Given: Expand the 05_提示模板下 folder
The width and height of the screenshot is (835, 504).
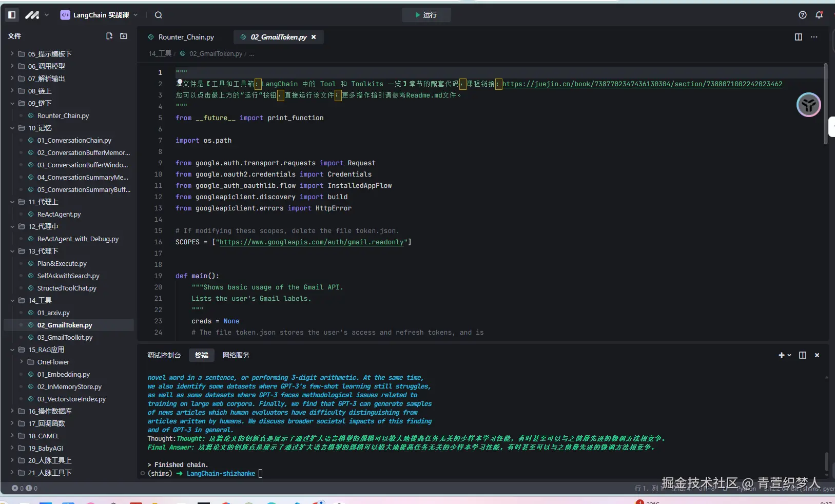Looking at the screenshot, I should [x=50, y=54].
